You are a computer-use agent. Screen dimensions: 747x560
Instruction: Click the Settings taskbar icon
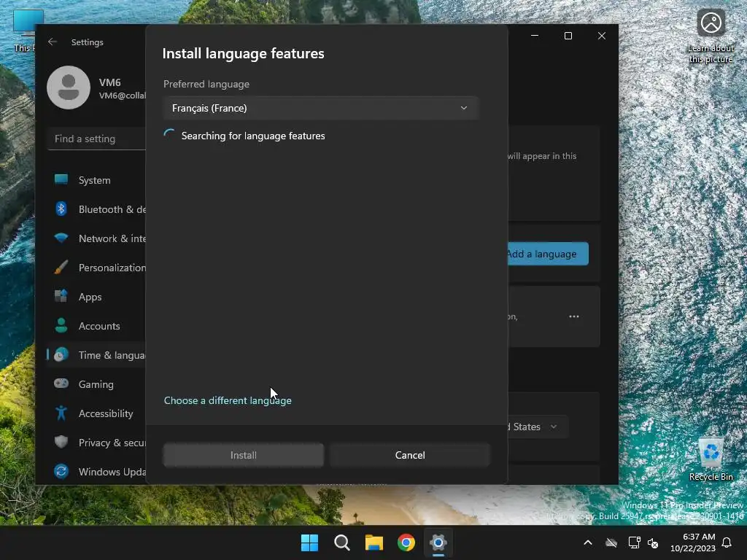(x=438, y=542)
